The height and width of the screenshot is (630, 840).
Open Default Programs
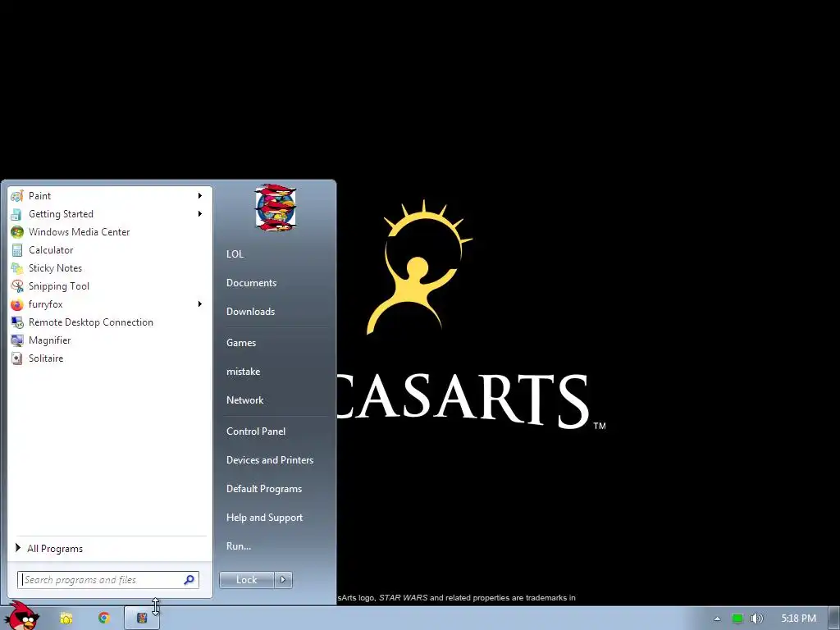[x=264, y=489]
